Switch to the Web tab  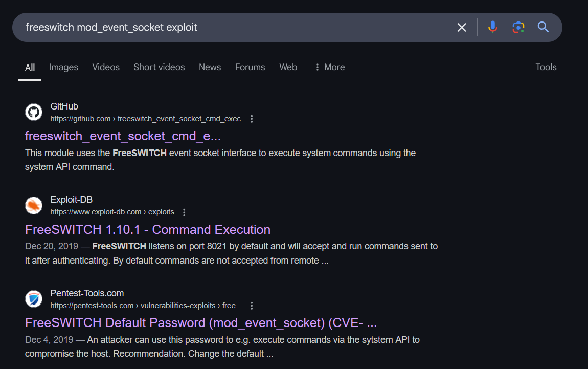tap(288, 67)
